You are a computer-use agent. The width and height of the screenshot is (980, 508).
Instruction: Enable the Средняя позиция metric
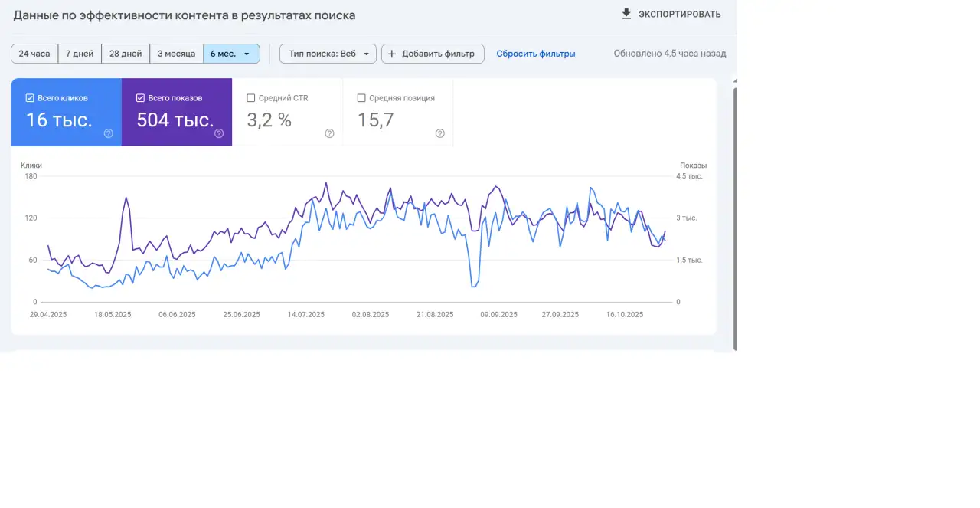coord(361,97)
